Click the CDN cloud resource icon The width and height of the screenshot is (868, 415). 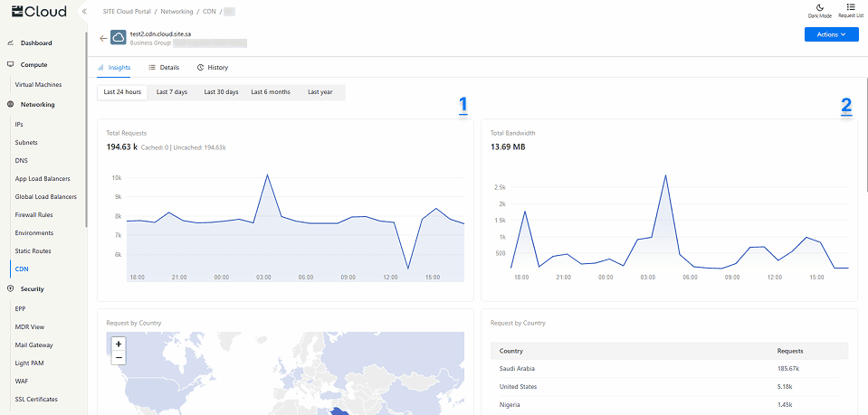click(x=119, y=38)
